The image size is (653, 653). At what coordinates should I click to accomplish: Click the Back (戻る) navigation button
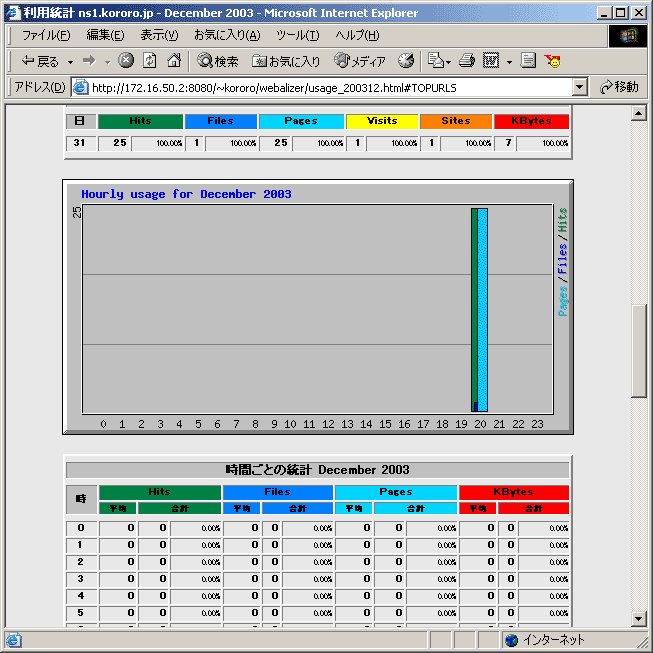(40, 61)
